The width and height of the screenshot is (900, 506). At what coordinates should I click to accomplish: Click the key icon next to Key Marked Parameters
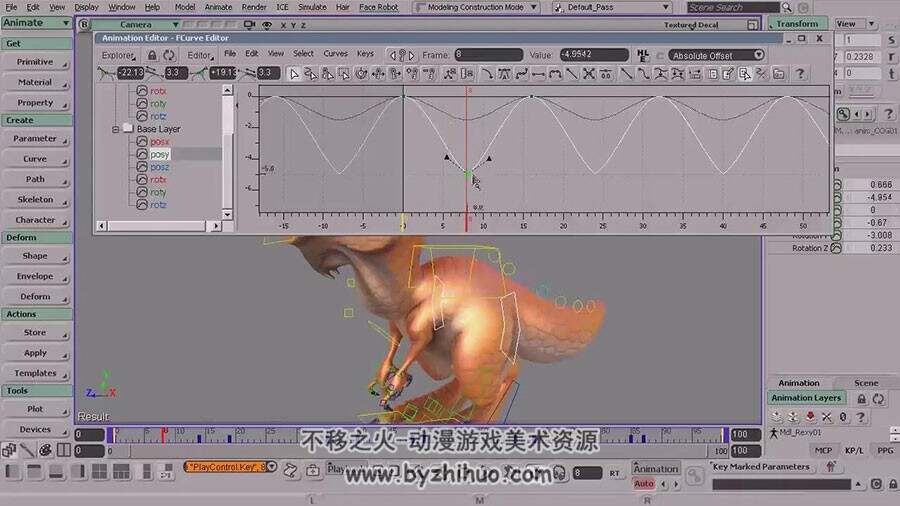[x=831, y=467]
